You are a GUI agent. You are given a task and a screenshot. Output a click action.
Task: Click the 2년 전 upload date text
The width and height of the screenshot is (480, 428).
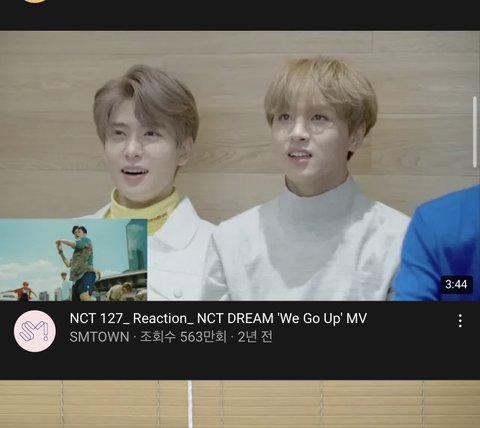(255, 337)
